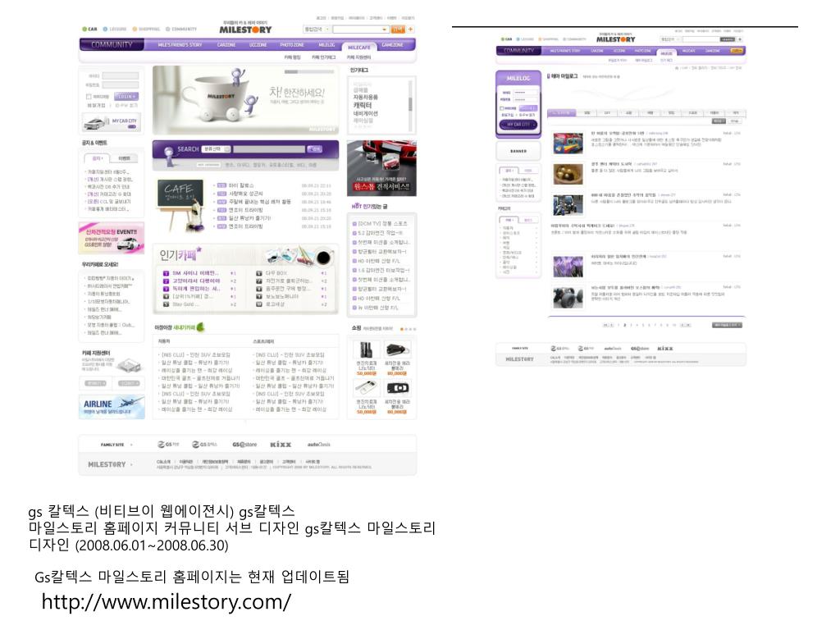The image size is (840, 630).
Task: Click the ID input field in left login box
Action: 120,76
